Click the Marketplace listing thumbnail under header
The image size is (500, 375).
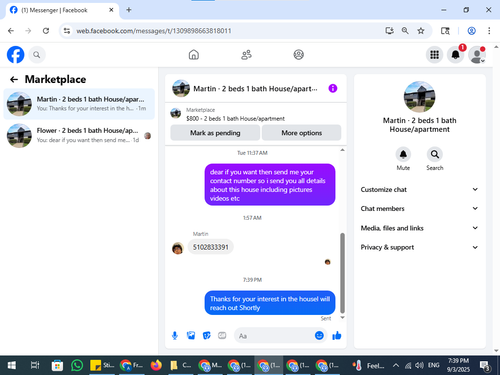176,113
